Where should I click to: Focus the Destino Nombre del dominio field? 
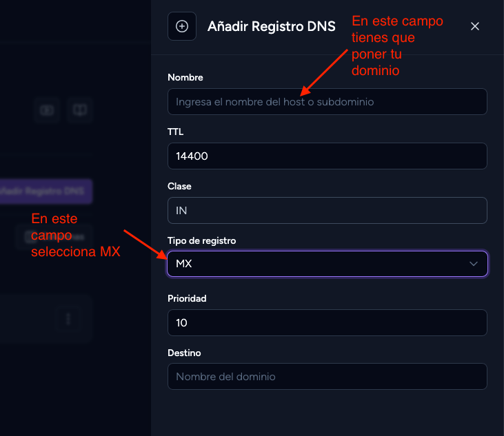327,376
